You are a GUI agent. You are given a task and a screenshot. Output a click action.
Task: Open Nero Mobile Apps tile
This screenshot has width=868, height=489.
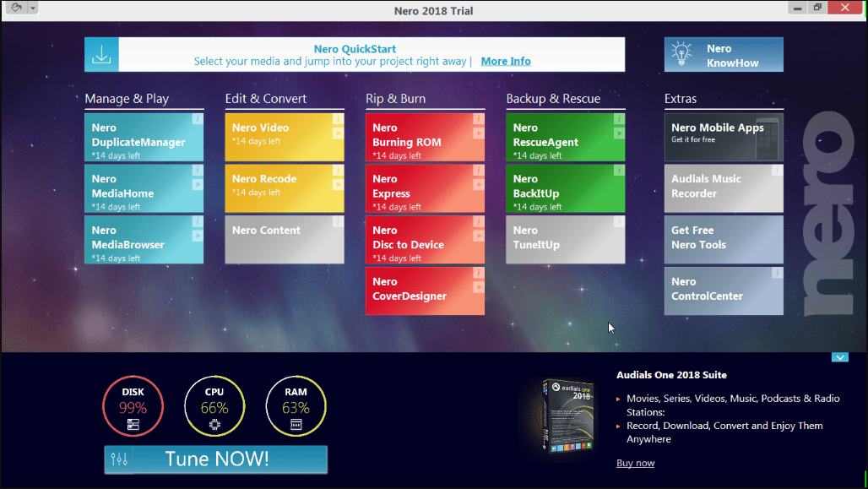click(724, 138)
